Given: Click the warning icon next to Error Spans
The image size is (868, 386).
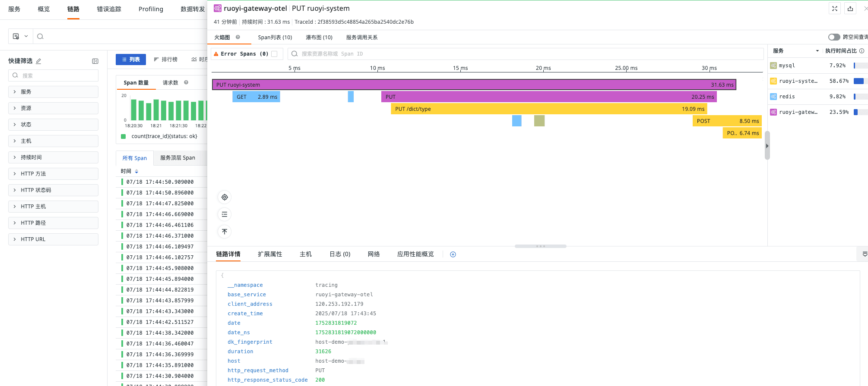Looking at the screenshot, I should pyautogui.click(x=216, y=54).
